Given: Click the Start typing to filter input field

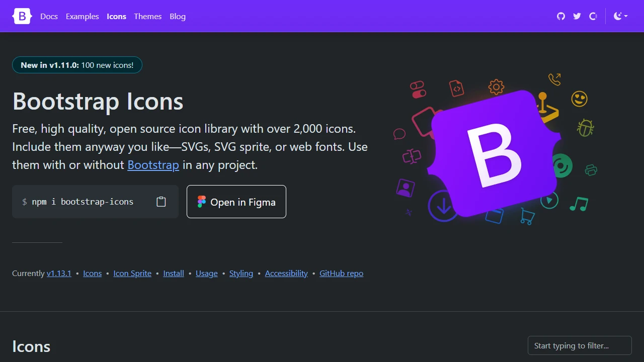Looking at the screenshot, I should click(579, 345).
